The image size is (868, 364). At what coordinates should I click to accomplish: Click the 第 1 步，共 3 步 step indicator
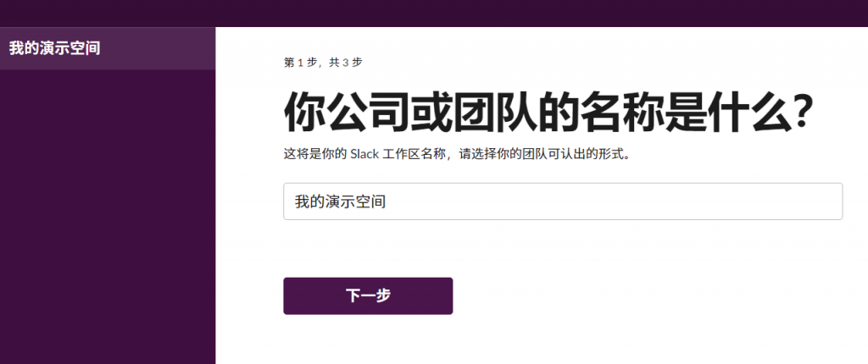(323, 63)
